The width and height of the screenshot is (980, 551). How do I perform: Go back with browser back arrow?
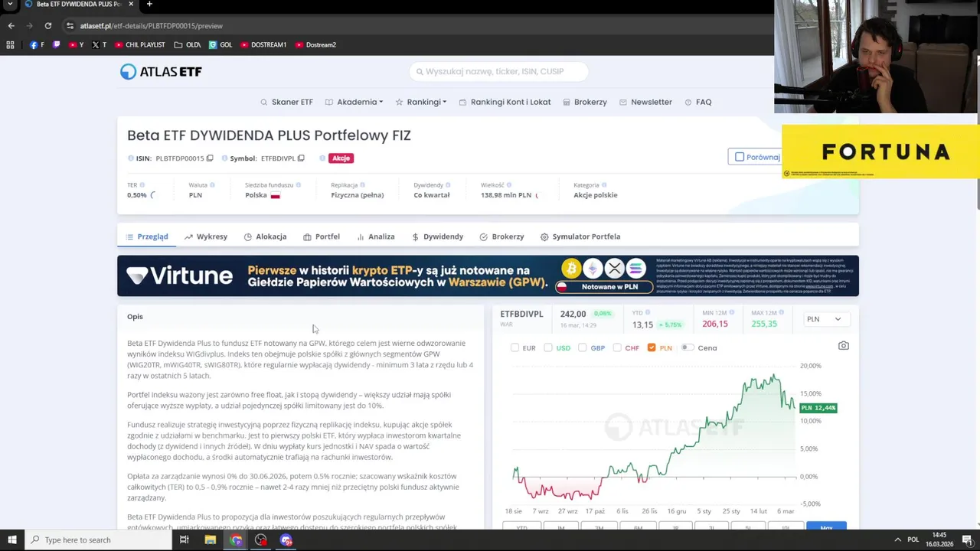tap(11, 25)
